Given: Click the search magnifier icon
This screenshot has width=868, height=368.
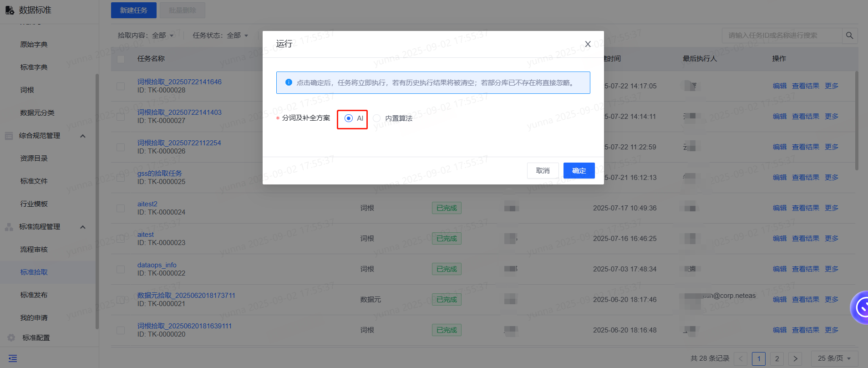Looking at the screenshot, I should (x=849, y=36).
